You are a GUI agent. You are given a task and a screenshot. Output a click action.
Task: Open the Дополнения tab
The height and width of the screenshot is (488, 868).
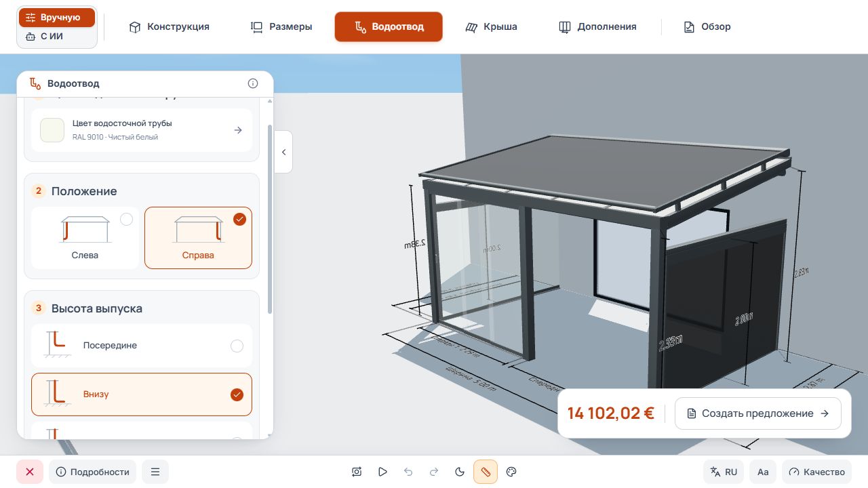click(597, 27)
